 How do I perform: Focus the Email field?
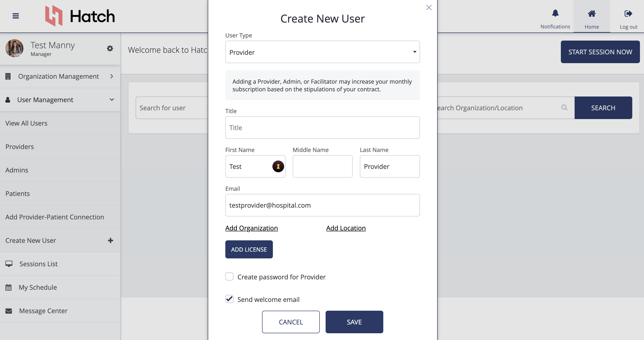[322, 205]
